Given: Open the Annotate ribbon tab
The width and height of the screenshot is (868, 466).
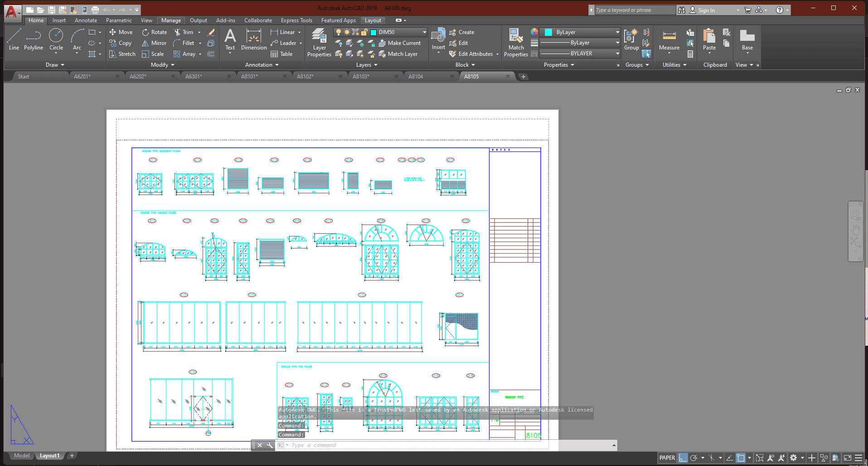Looking at the screenshot, I should [x=86, y=20].
